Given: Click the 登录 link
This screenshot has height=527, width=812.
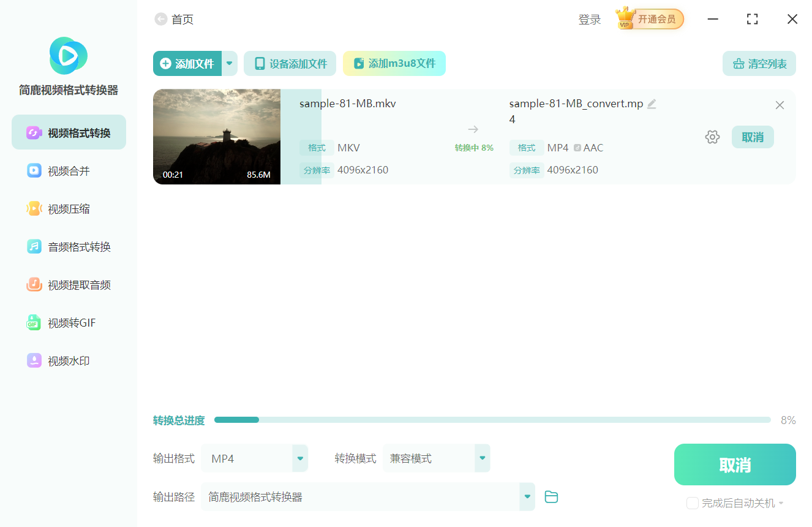Looking at the screenshot, I should tap(590, 20).
